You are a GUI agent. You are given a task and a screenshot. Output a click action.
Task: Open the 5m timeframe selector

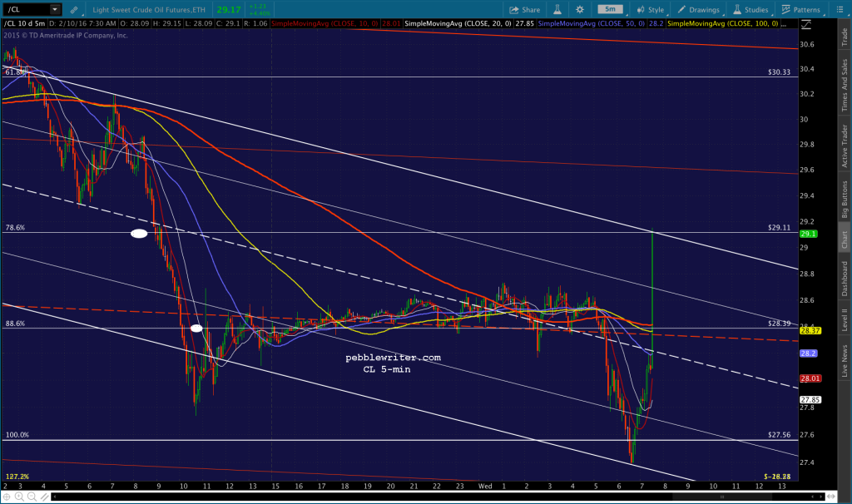coord(610,9)
